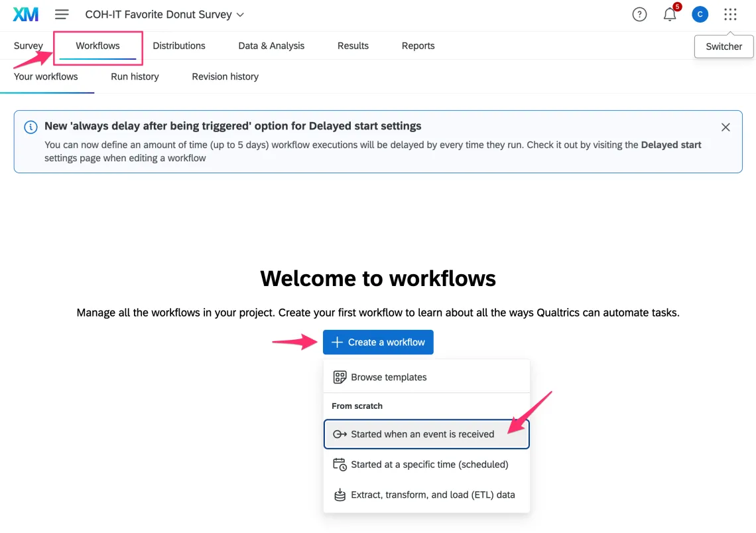The image size is (756, 533).
Task: Open the hamburger navigation menu
Action: pos(62,15)
